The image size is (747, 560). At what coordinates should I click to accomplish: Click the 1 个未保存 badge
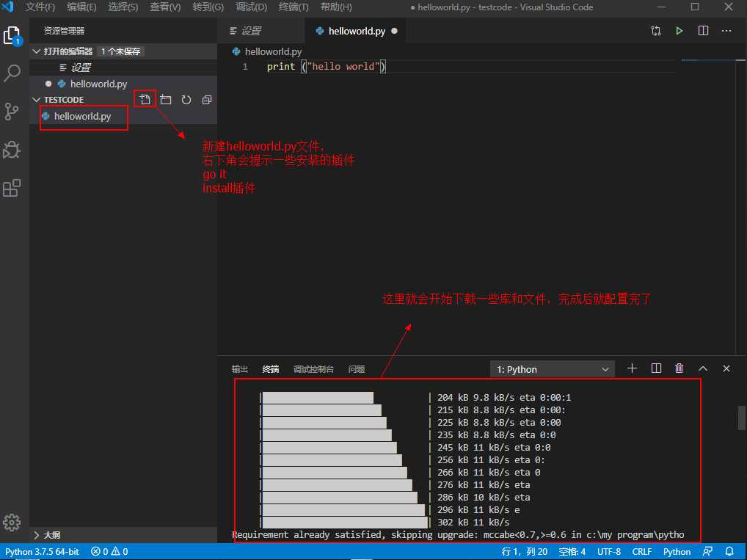point(120,51)
